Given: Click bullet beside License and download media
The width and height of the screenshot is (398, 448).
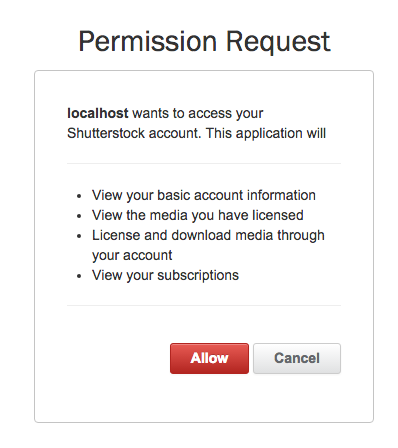Looking at the screenshot, I should tap(79, 236).
